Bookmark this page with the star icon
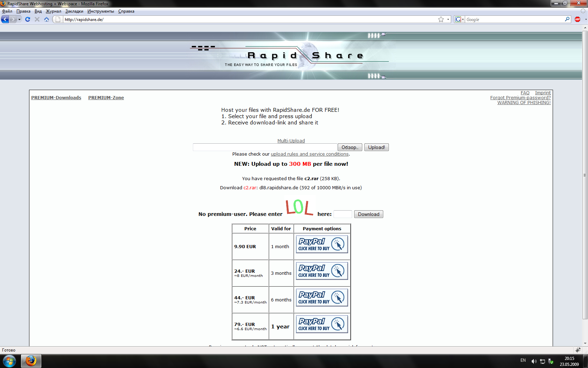 click(441, 19)
